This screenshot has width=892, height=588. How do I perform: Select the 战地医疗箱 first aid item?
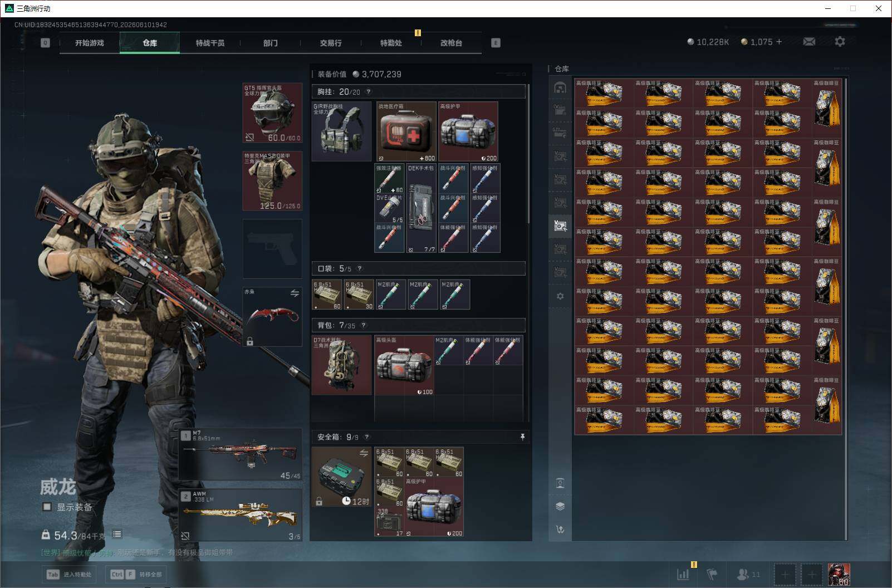pos(406,132)
